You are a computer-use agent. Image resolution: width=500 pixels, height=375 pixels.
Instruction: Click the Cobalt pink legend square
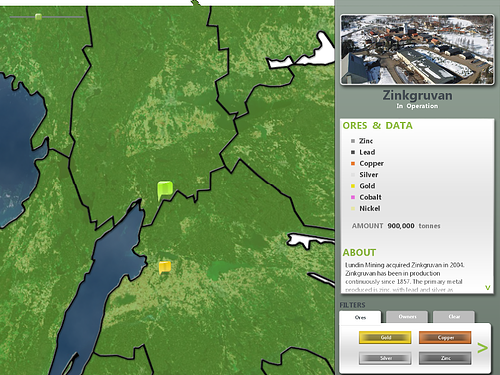click(353, 197)
